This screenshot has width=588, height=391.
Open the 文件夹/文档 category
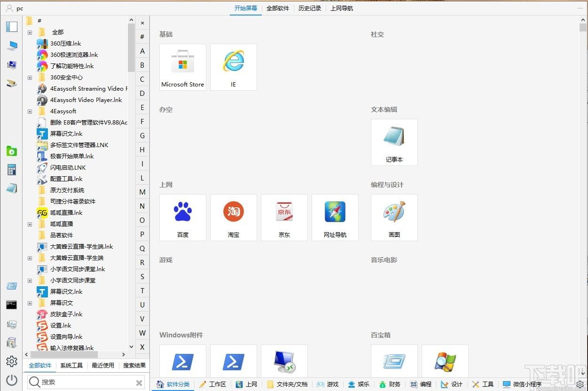click(x=288, y=384)
